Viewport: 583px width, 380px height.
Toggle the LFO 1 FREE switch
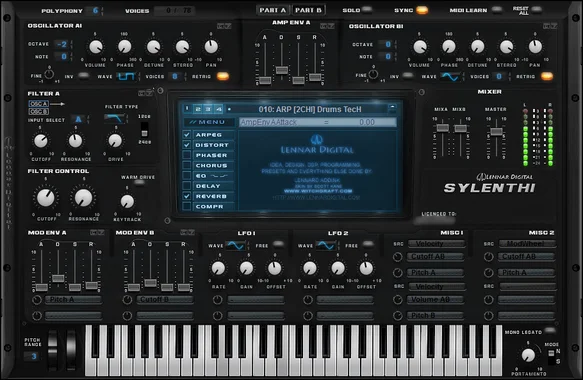click(x=278, y=245)
